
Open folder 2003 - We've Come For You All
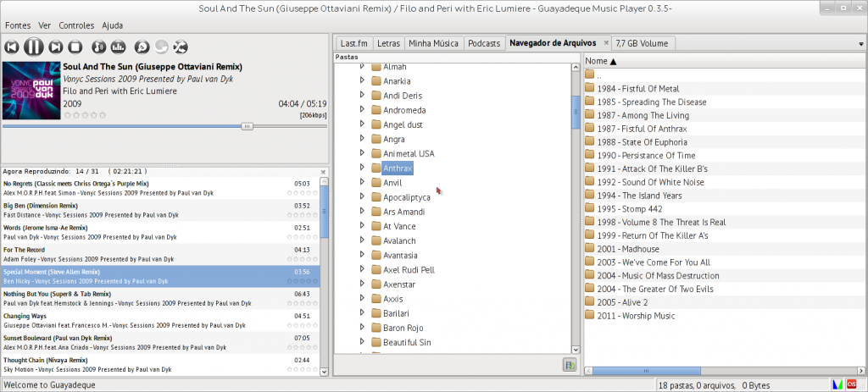[654, 262]
